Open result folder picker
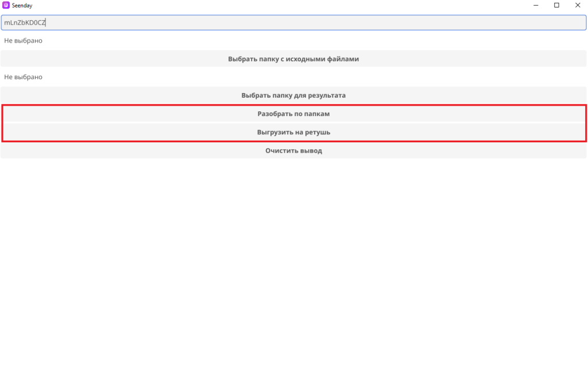This screenshot has width=588, height=368. point(293,95)
